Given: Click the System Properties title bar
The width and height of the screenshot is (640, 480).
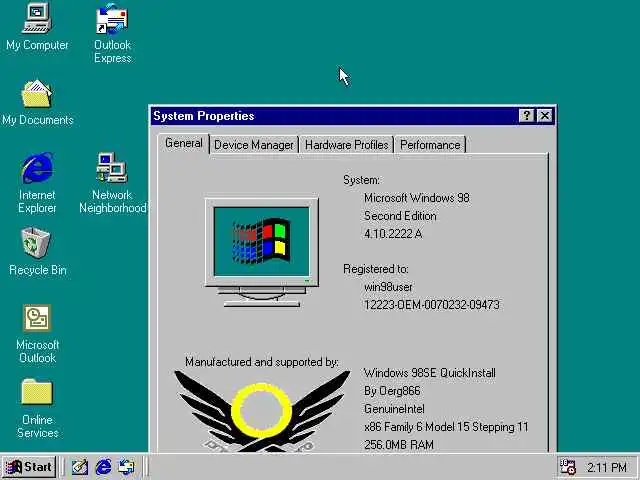Looking at the screenshot, I should [335, 116].
